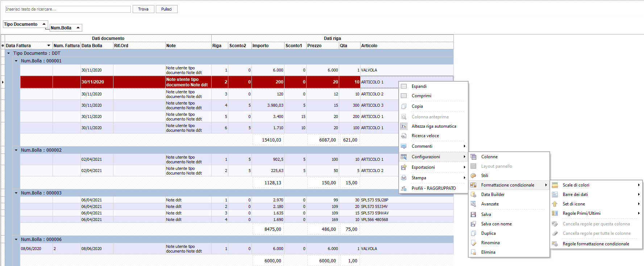Click the Avanzate icon
The image size is (644, 266).
473,204
